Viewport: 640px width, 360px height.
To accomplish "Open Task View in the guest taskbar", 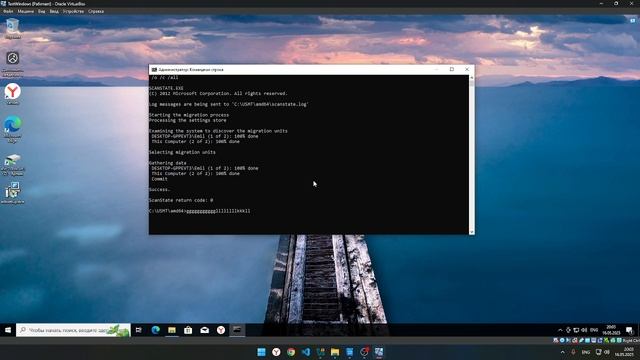I will point(139,330).
